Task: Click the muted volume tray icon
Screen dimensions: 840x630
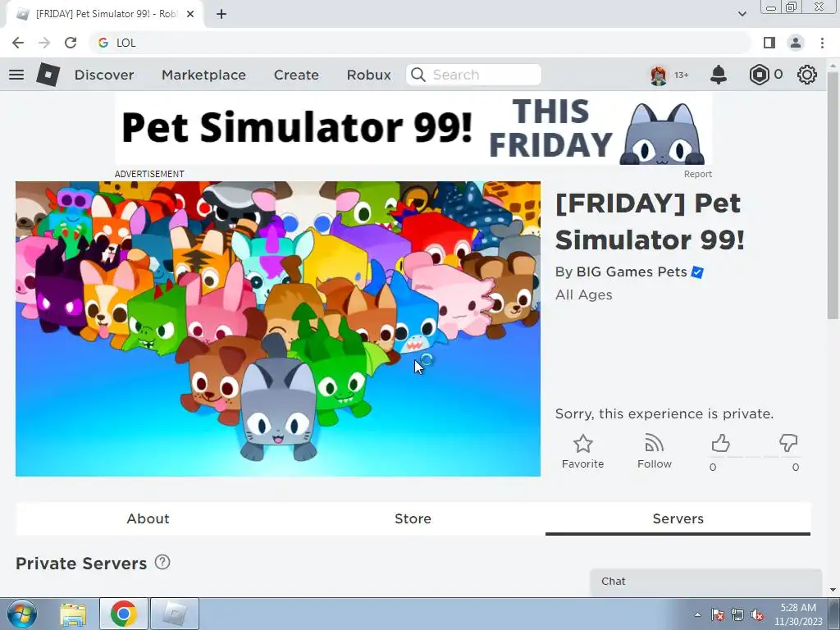Action: (757, 615)
